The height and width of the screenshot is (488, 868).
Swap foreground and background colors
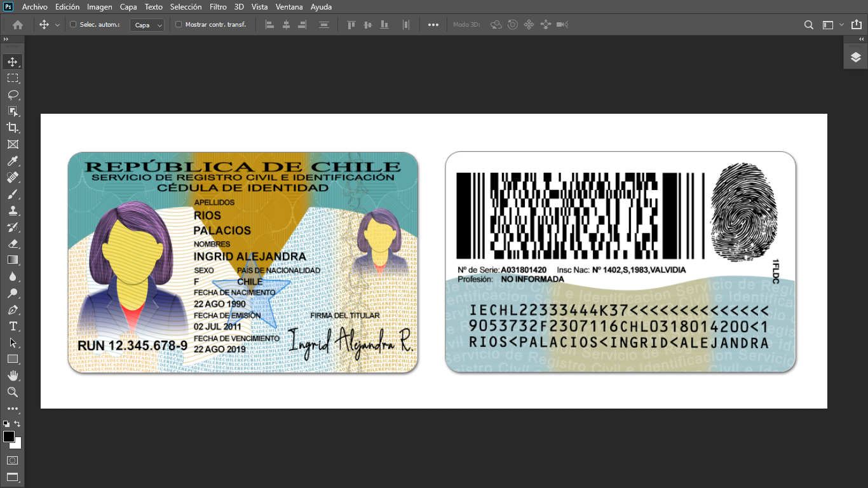click(18, 424)
